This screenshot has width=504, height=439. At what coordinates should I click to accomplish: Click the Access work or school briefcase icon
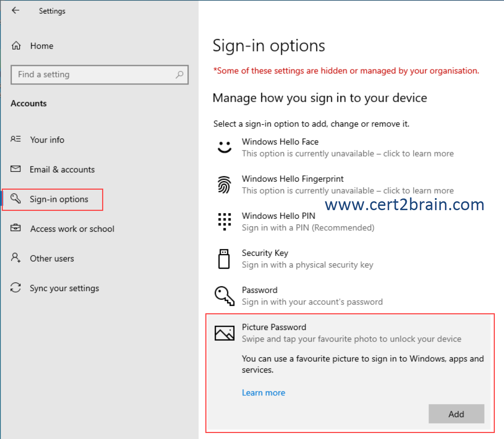pyautogui.click(x=16, y=228)
